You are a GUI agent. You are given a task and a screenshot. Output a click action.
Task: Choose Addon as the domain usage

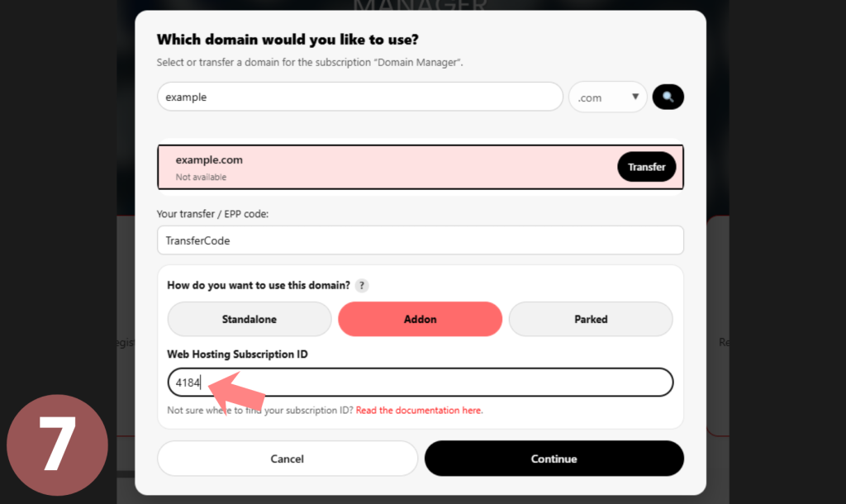coord(420,319)
